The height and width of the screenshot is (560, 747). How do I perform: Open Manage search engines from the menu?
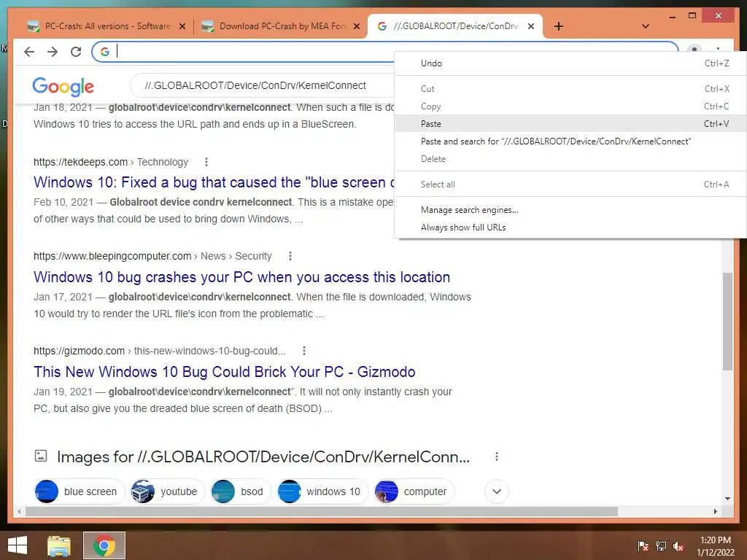click(570, 210)
